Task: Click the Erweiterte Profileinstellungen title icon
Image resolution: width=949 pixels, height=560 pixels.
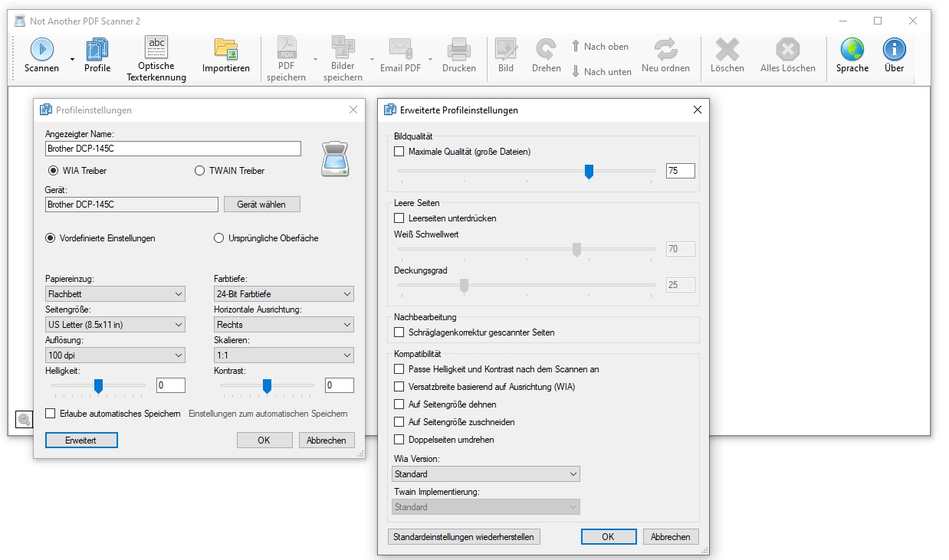Action: click(x=390, y=110)
